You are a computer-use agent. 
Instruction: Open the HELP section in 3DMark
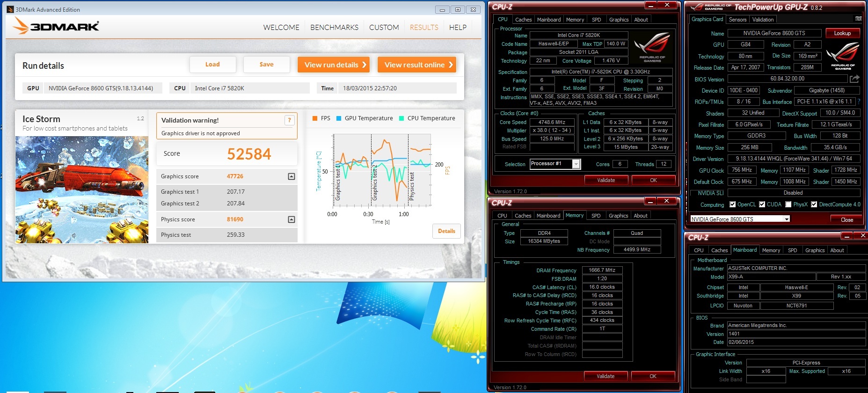coord(458,28)
